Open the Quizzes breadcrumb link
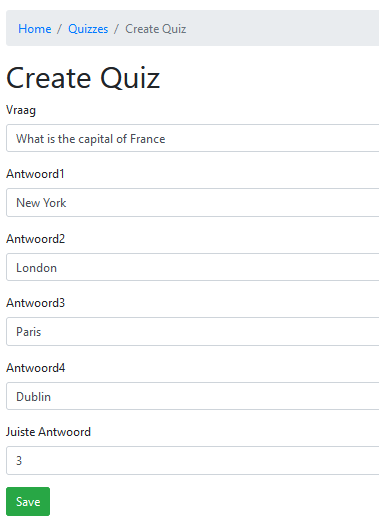The image size is (379, 519). [88, 29]
